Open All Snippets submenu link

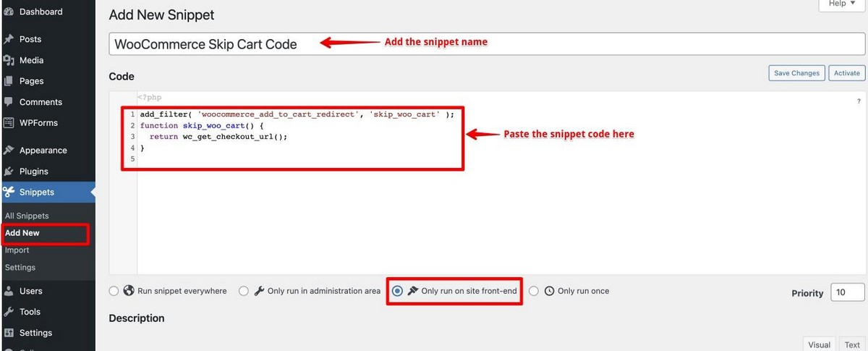click(27, 216)
